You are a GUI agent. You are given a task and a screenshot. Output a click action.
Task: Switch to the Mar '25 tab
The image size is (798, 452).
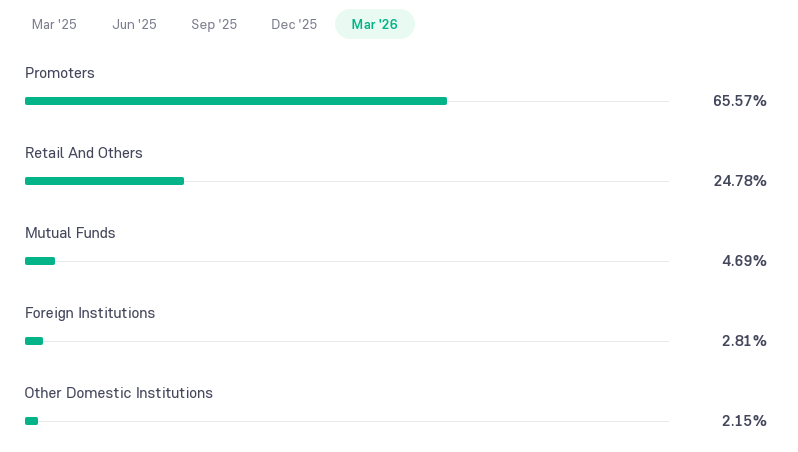tap(54, 24)
